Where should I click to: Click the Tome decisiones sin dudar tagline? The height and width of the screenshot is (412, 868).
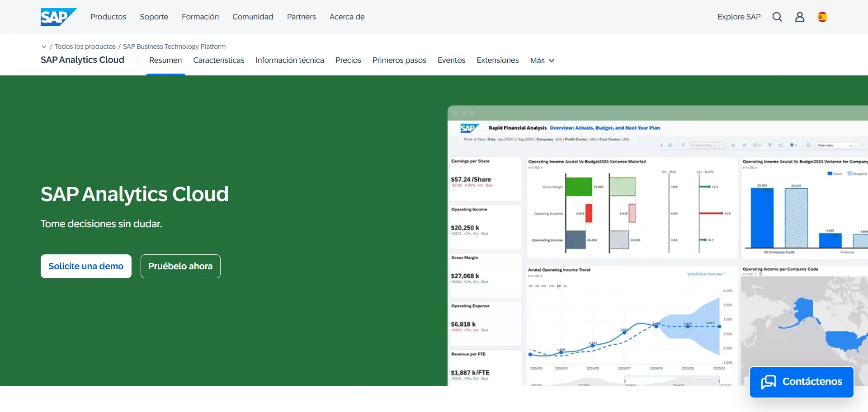[x=101, y=224]
